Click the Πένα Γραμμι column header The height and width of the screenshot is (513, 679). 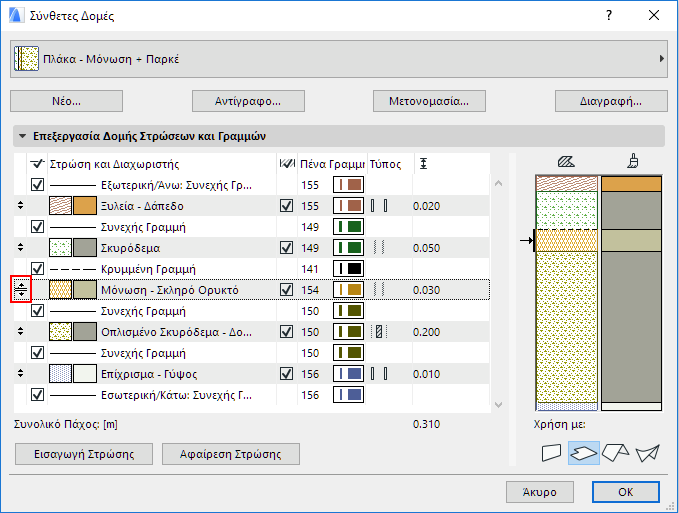point(332,164)
